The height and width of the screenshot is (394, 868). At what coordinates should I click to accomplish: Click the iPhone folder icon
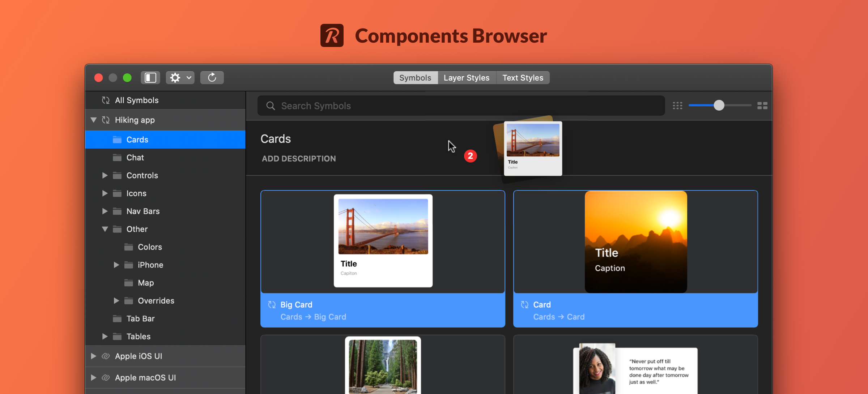point(129,265)
